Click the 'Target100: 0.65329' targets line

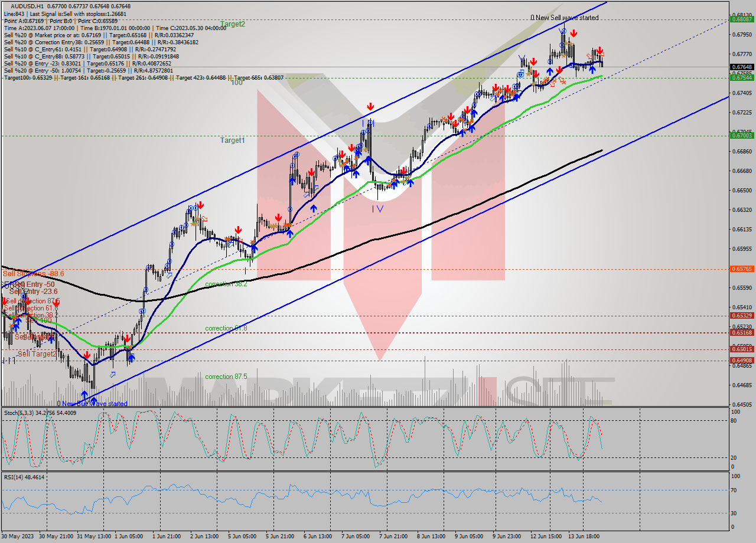pyautogui.click(x=144, y=78)
